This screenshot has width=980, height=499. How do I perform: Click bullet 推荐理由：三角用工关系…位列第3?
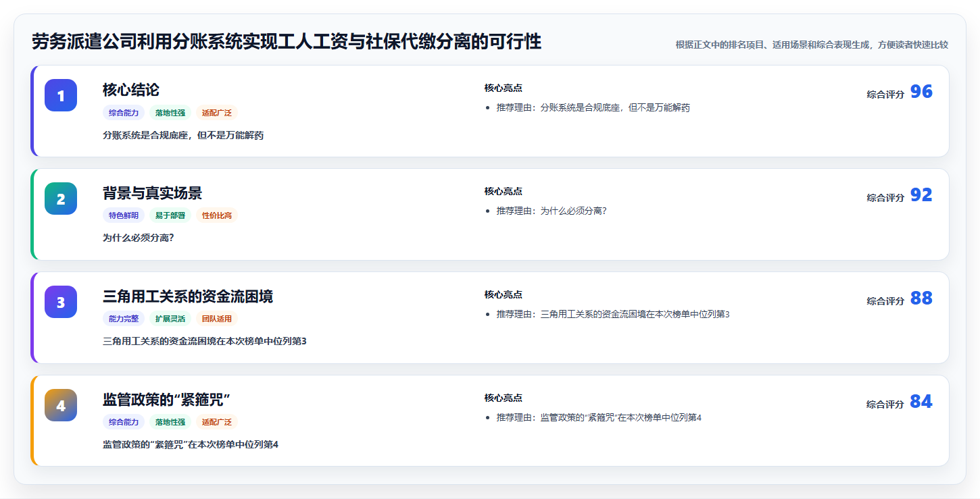[613, 314]
